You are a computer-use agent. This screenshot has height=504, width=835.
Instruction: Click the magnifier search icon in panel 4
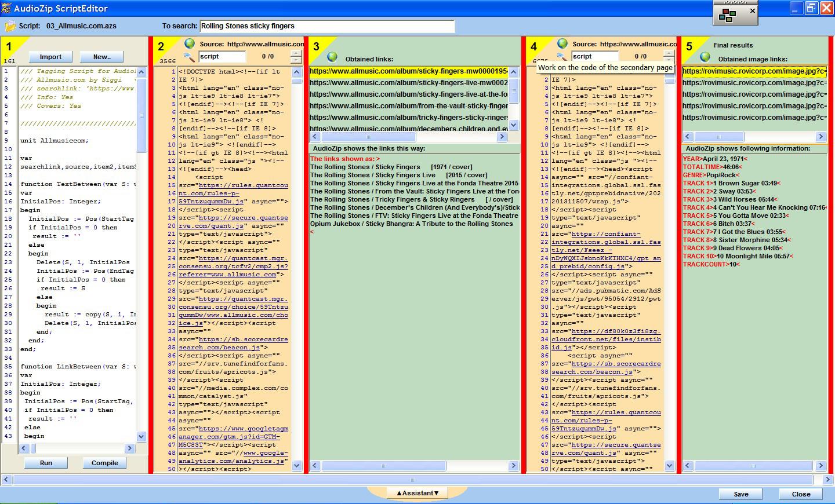(561, 56)
